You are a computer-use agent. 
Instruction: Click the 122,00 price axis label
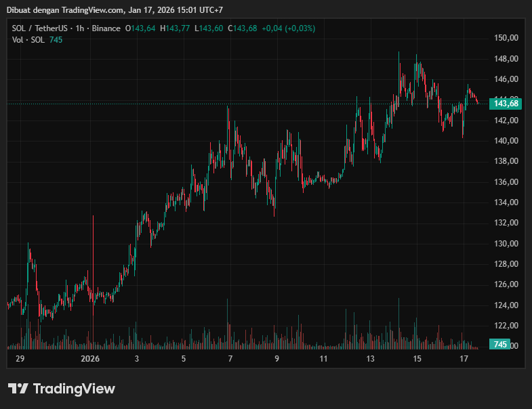tap(506, 326)
